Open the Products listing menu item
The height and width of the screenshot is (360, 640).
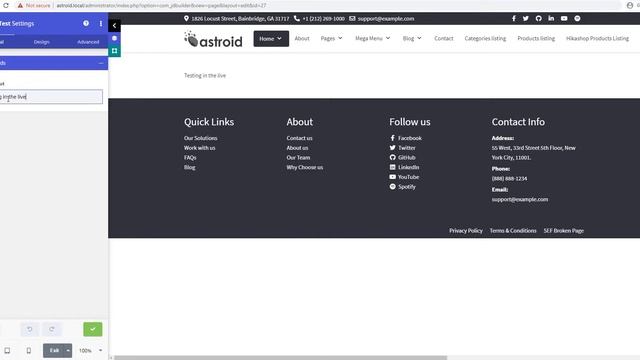point(536,38)
